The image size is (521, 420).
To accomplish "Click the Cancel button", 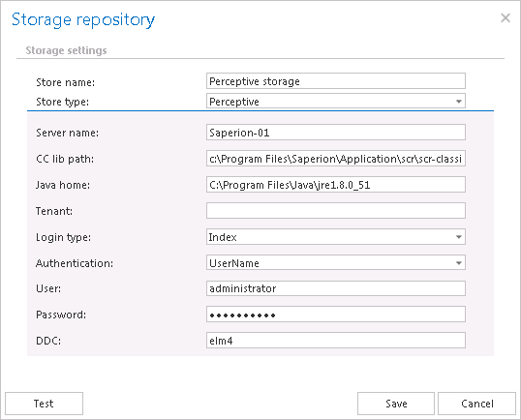I will click(x=476, y=404).
